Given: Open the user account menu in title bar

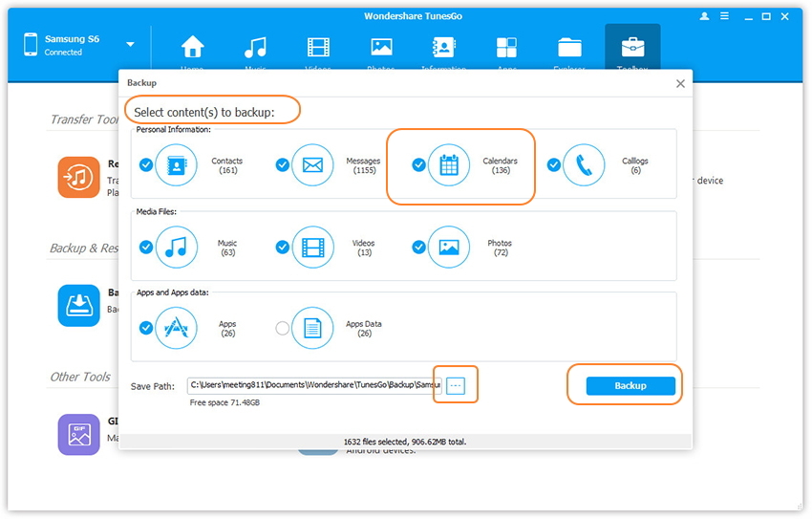Looking at the screenshot, I should point(705,16).
